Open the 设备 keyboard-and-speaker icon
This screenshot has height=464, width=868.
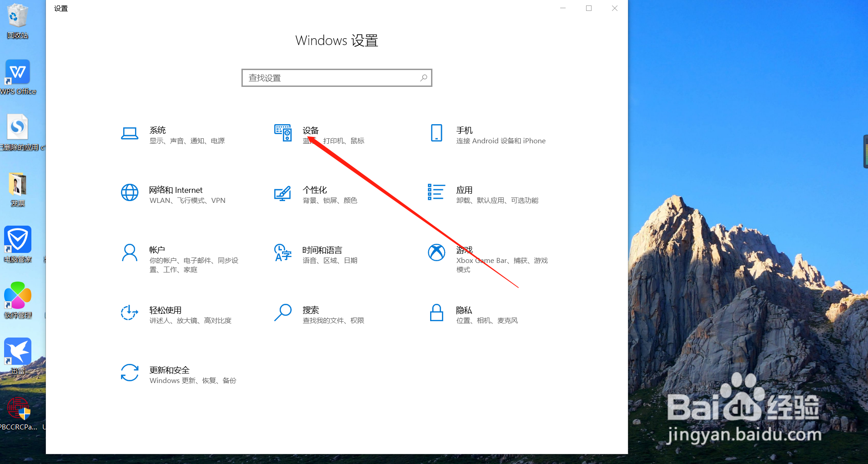pos(283,132)
